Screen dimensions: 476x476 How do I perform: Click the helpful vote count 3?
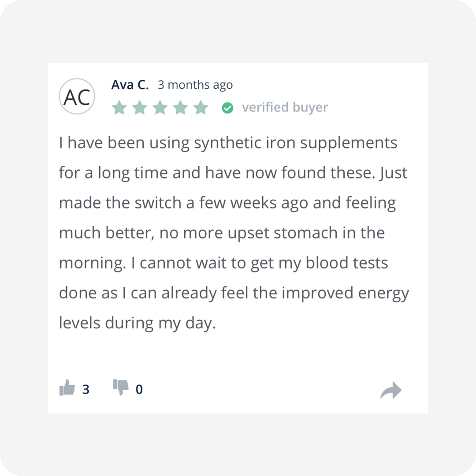click(86, 389)
